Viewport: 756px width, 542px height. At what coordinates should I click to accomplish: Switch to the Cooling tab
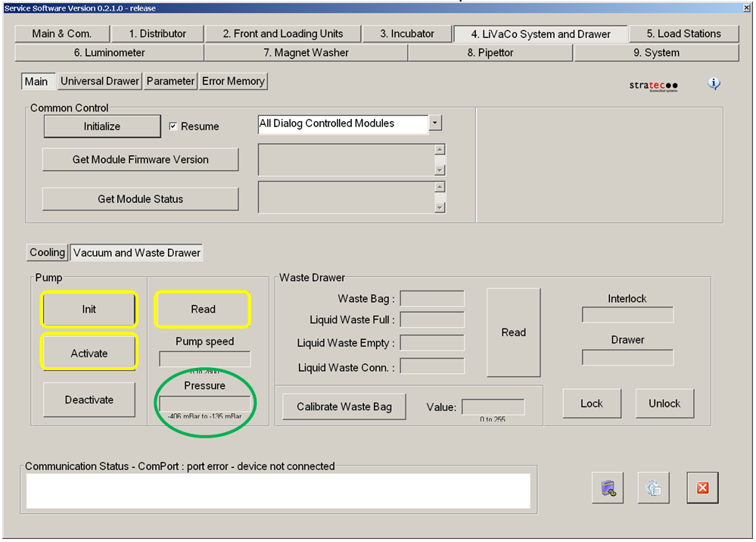click(x=47, y=253)
